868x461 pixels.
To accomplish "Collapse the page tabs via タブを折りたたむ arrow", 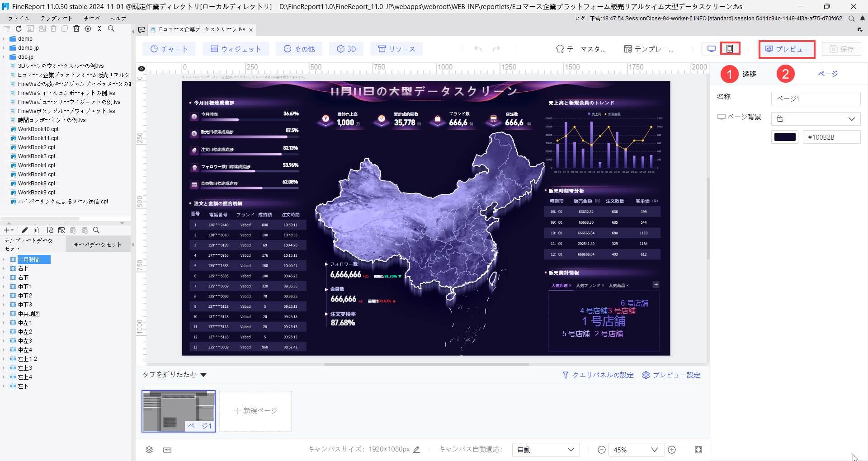I will click(203, 375).
